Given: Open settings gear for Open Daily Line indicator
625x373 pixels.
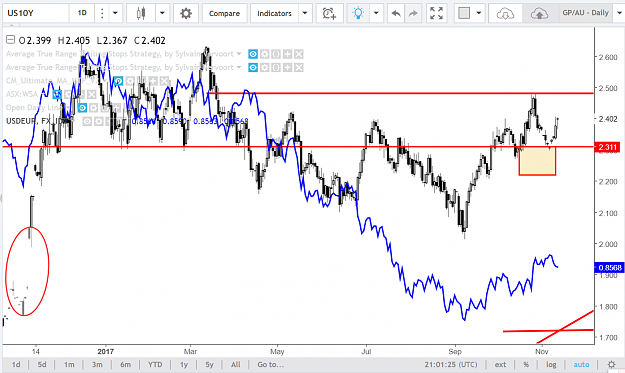Looking at the screenshot, I should (94, 108).
